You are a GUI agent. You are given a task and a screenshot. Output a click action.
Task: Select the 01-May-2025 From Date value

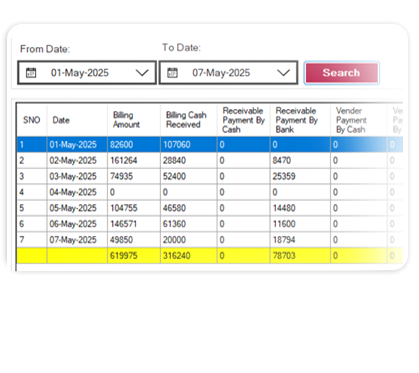pyautogui.click(x=80, y=73)
